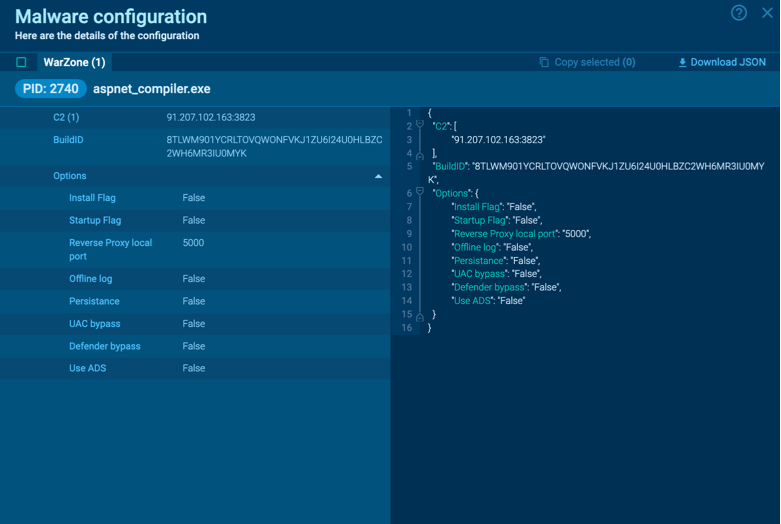781x524 pixels.
Task: Select the PID: 2740 badge
Action: (x=50, y=89)
